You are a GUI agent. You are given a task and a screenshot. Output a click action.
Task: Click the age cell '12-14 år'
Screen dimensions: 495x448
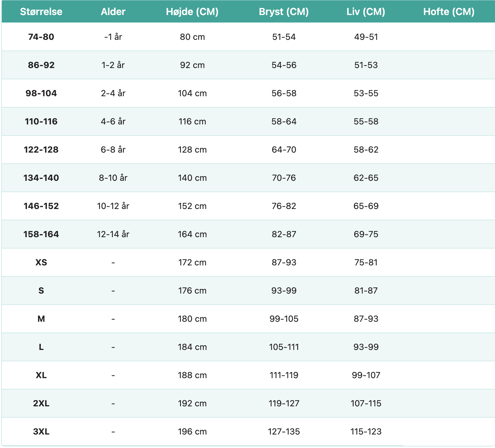(113, 234)
